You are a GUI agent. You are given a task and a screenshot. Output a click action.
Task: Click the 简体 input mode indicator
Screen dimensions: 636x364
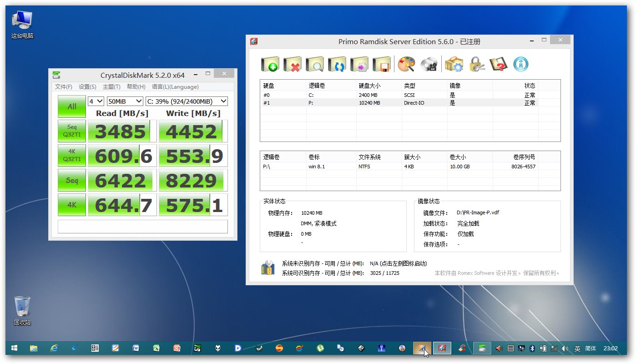(x=591, y=349)
